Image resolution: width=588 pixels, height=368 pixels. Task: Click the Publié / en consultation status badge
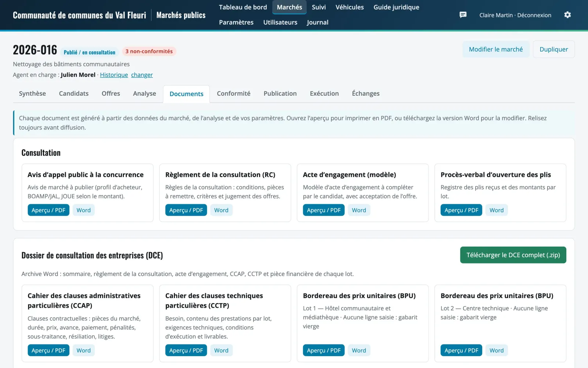coord(89,52)
